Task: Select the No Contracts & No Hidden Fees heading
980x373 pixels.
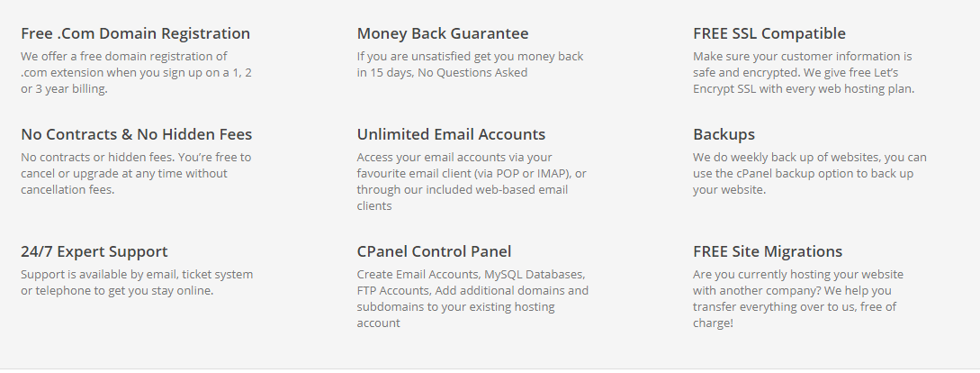Action: tap(136, 134)
